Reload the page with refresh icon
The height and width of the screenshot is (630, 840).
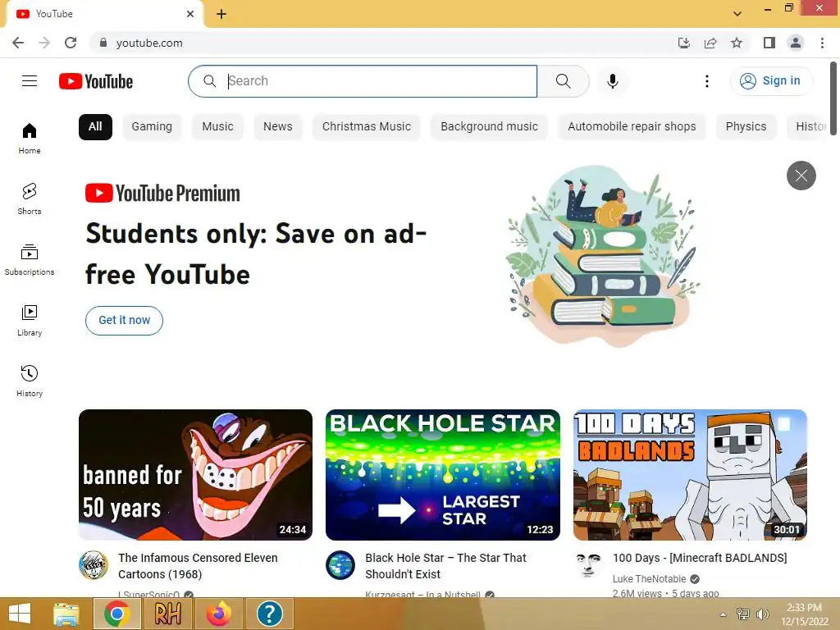(x=71, y=43)
